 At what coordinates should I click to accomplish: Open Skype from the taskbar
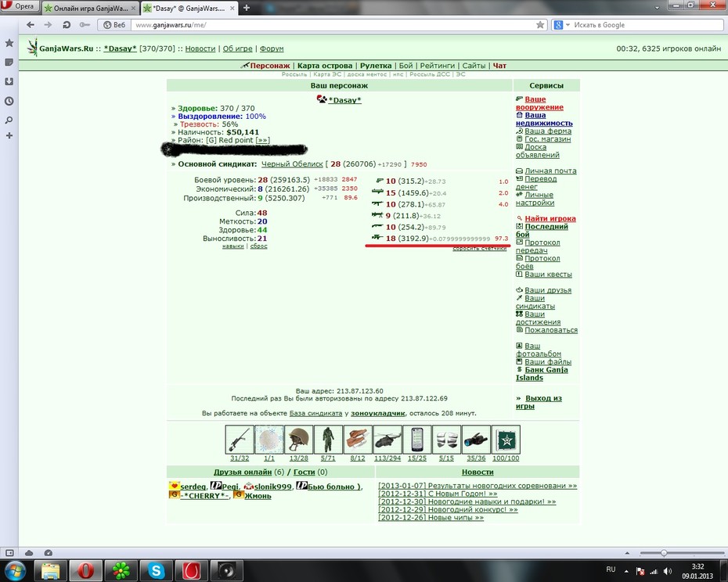[x=157, y=571]
